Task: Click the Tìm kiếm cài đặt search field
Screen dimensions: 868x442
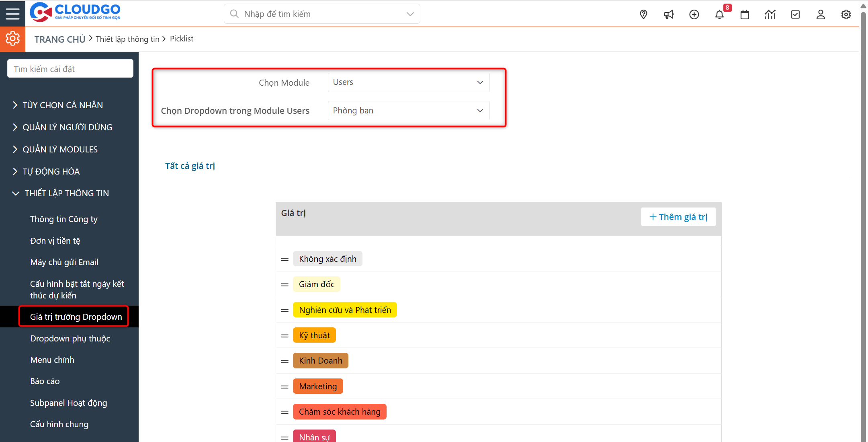Action: coord(70,69)
